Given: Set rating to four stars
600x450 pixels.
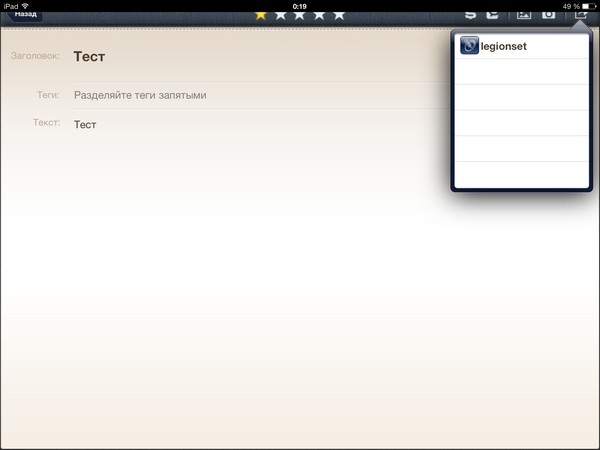Looking at the screenshot, I should click(x=319, y=15).
